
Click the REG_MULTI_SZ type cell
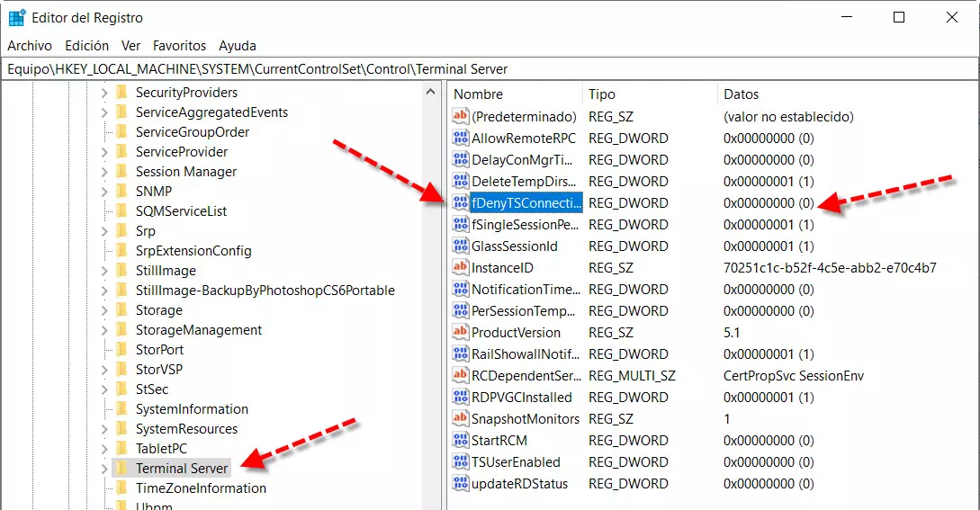point(632,376)
